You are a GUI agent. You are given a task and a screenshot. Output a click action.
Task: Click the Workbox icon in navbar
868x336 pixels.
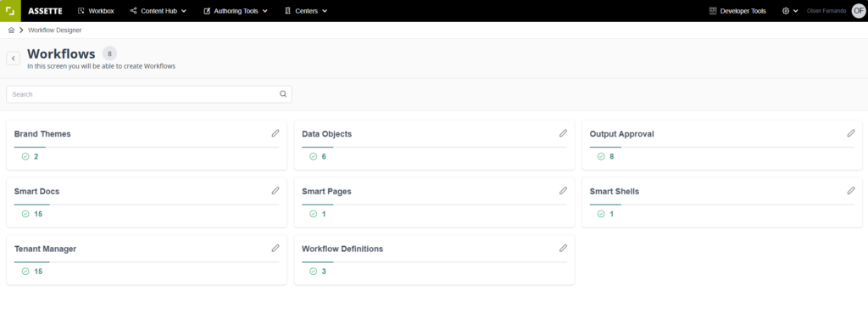81,10
